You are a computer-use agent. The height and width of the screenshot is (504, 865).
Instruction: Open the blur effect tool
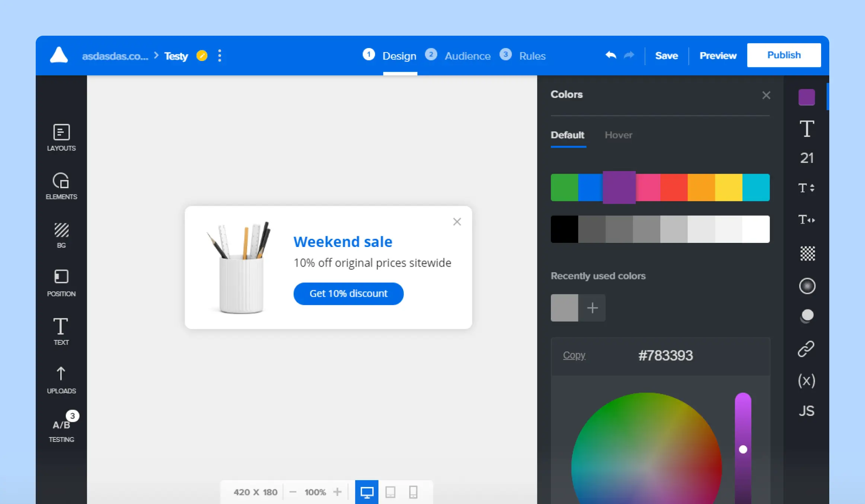click(x=807, y=286)
